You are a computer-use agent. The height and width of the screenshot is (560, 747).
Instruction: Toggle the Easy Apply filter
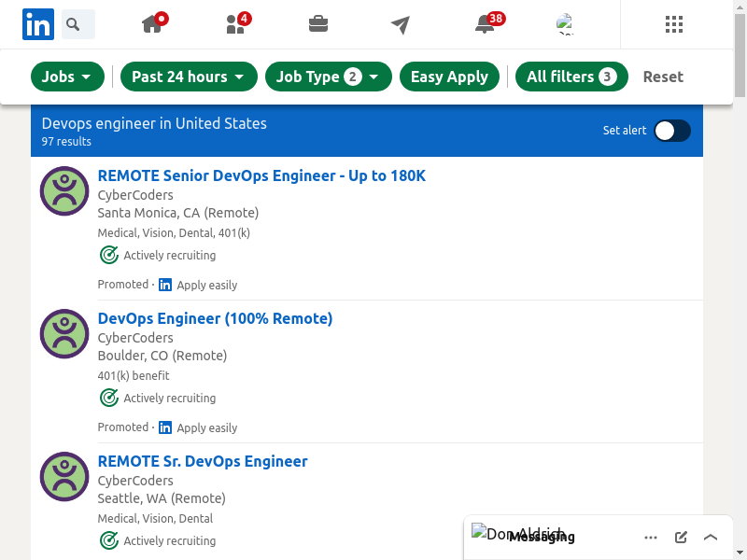(449, 77)
